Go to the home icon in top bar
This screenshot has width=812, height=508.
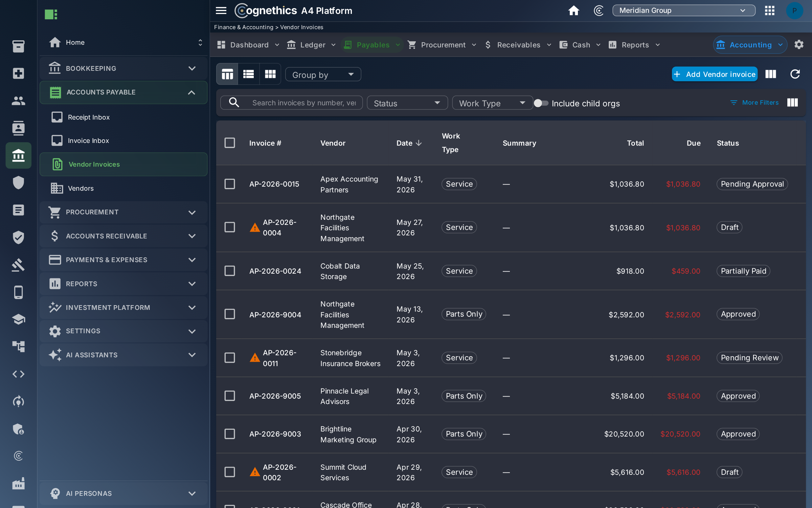tap(573, 10)
